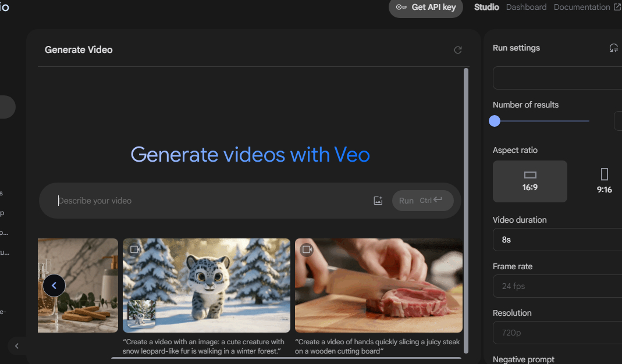The height and width of the screenshot is (364, 622).
Task: Open the external Documentation link icon
Action: [x=617, y=7]
